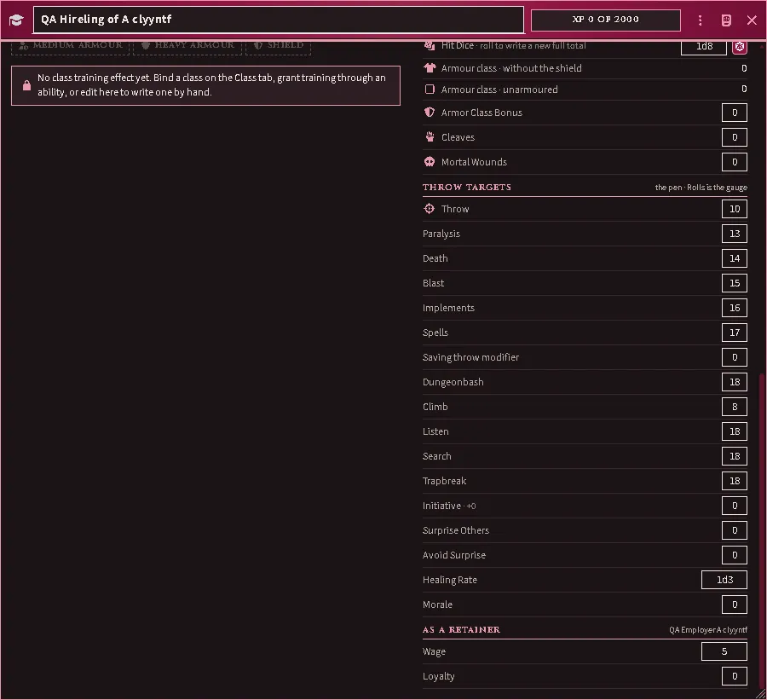Image resolution: width=767 pixels, height=700 pixels.
Task: Click the Healing Rate label
Action: coord(449,580)
